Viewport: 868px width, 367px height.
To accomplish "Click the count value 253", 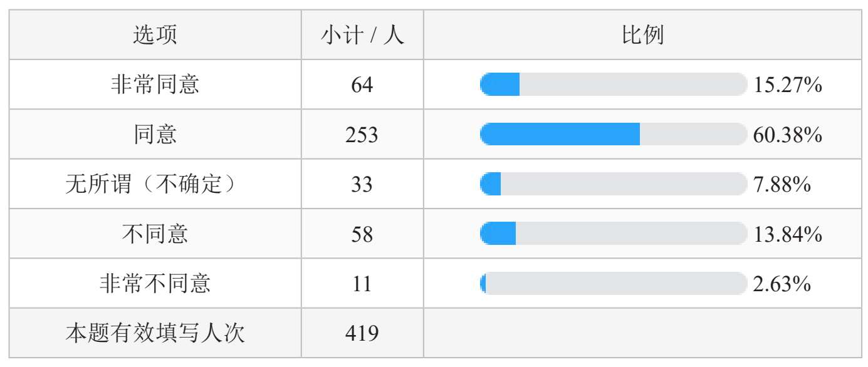I will tap(362, 135).
